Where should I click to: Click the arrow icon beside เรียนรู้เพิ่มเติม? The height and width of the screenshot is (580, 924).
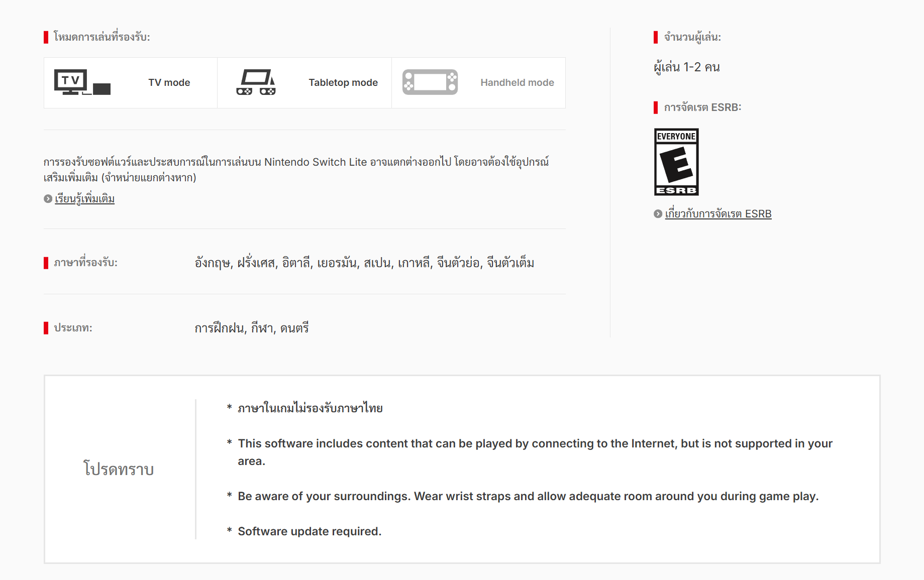(48, 199)
